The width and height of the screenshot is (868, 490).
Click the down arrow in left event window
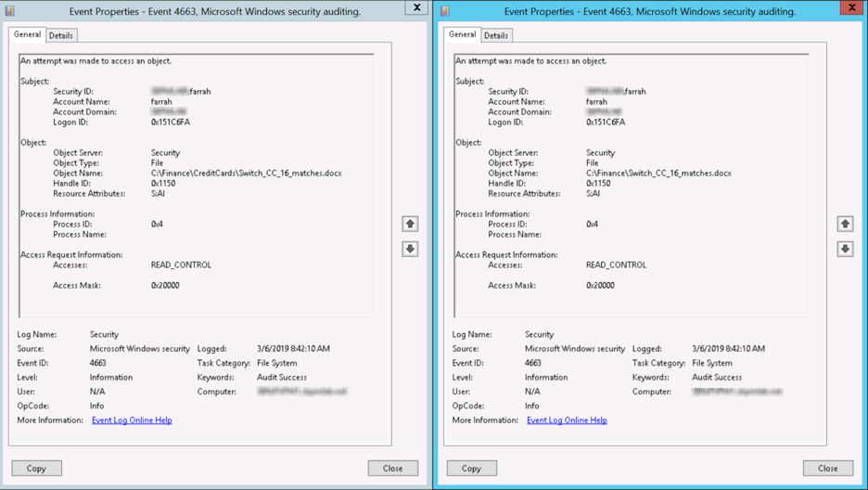pos(410,249)
